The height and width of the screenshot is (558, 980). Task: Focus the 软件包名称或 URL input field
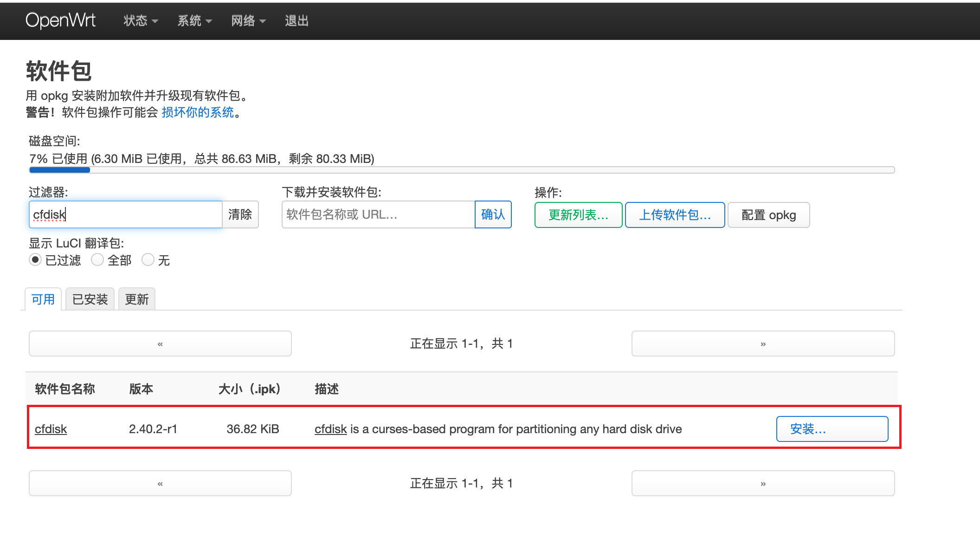378,214
